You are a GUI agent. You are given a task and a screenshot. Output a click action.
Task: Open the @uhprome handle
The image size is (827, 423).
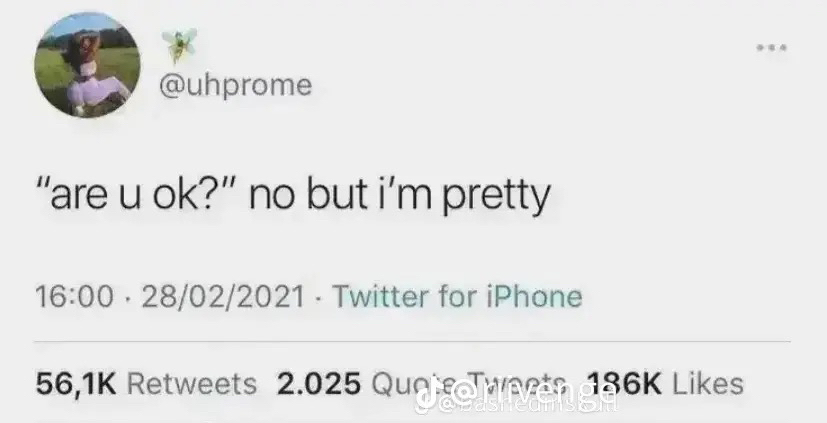[236, 85]
